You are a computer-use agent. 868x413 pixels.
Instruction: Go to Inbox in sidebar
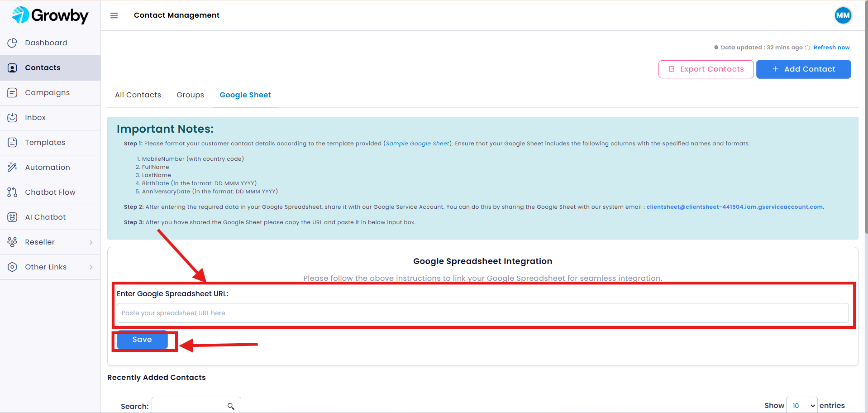pyautogui.click(x=50, y=118)
